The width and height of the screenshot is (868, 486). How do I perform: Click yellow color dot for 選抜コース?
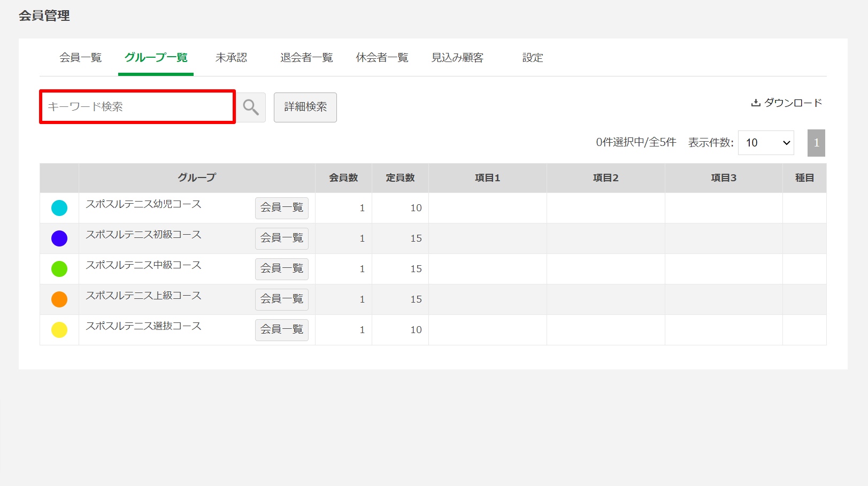(59, 330)
